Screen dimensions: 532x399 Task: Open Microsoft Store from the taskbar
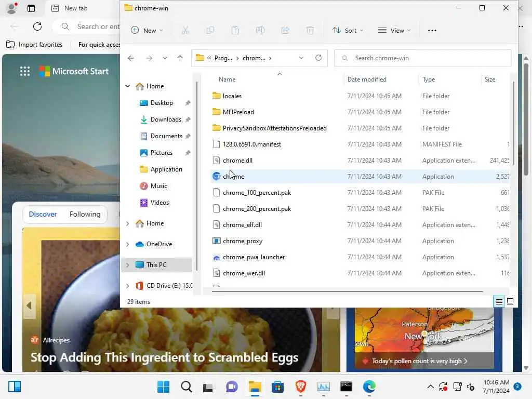click(277, 387)
